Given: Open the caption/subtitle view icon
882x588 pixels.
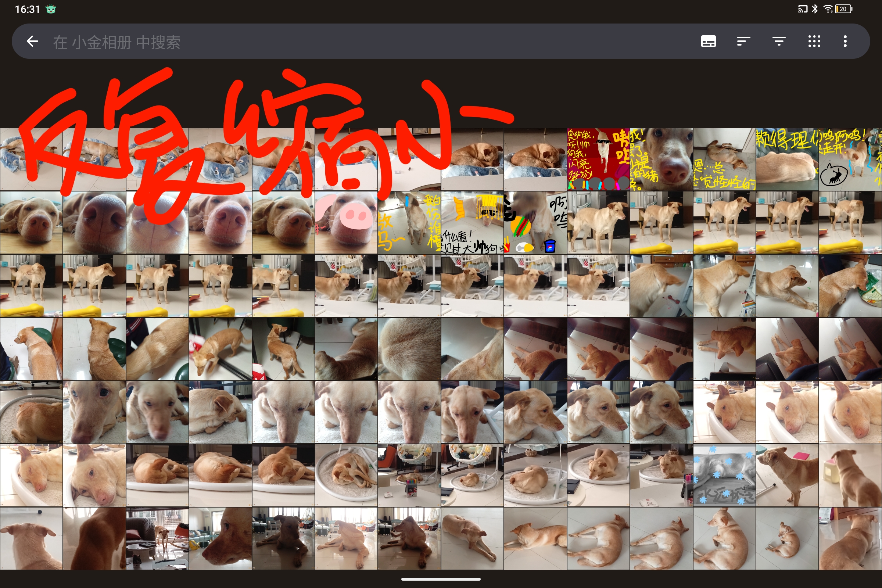Looking at the screenshot, I should (709, 41).
